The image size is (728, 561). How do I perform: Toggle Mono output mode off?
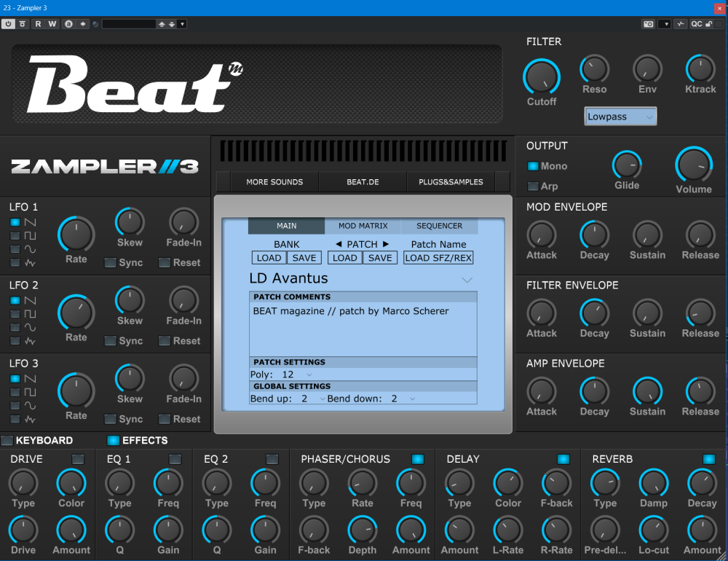point(533,166)
